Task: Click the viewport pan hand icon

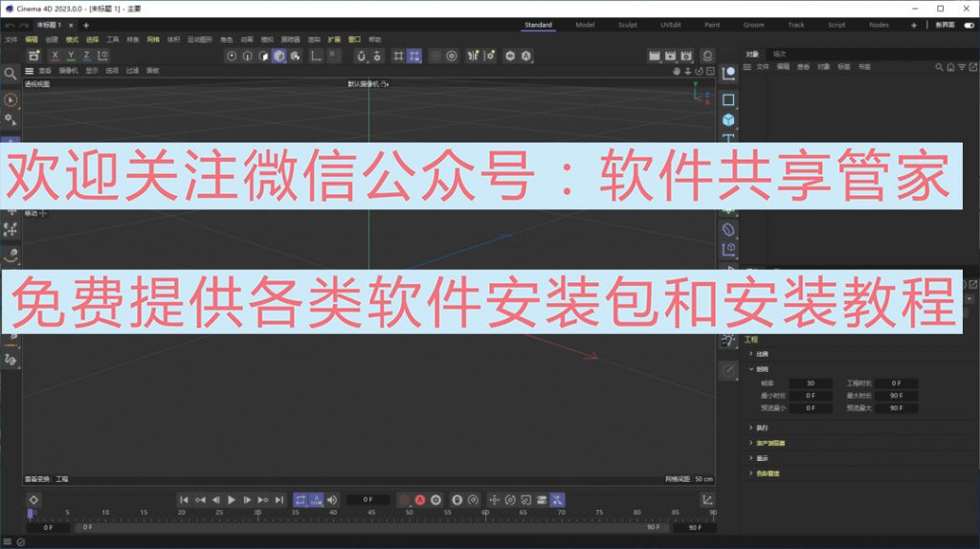Action: 677,71
